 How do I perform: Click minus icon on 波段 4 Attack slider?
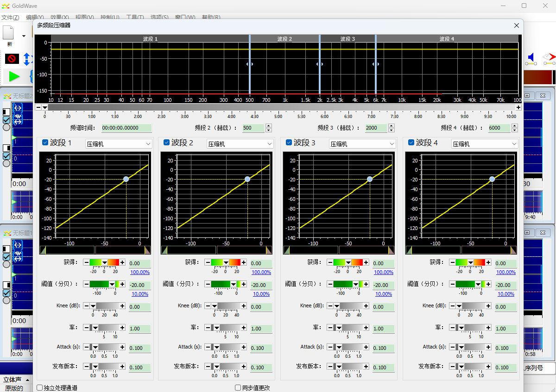point(453,347)
